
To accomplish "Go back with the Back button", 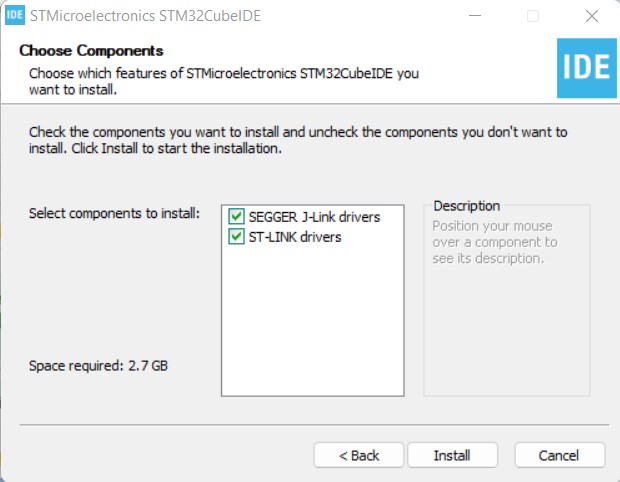I will tap(359, 455).
